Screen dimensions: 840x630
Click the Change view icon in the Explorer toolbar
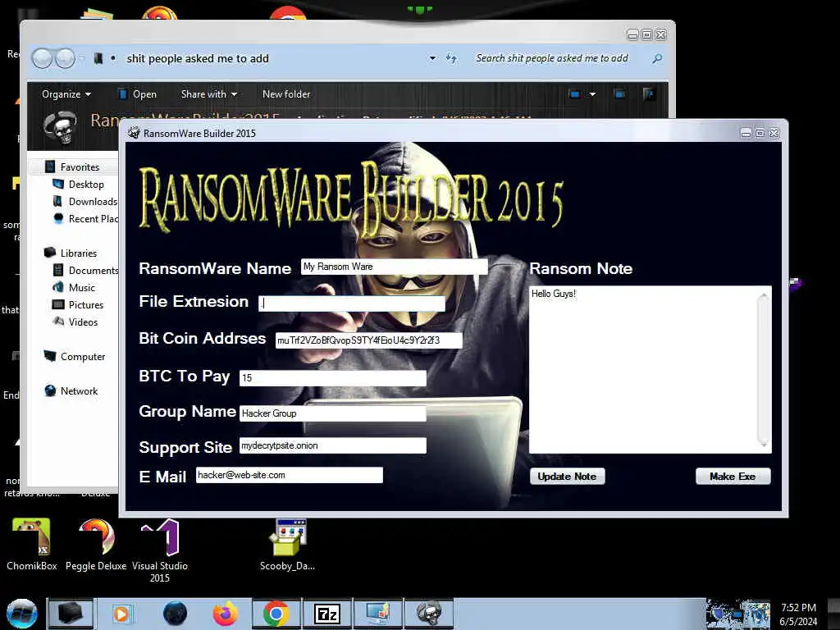point(575,94)
